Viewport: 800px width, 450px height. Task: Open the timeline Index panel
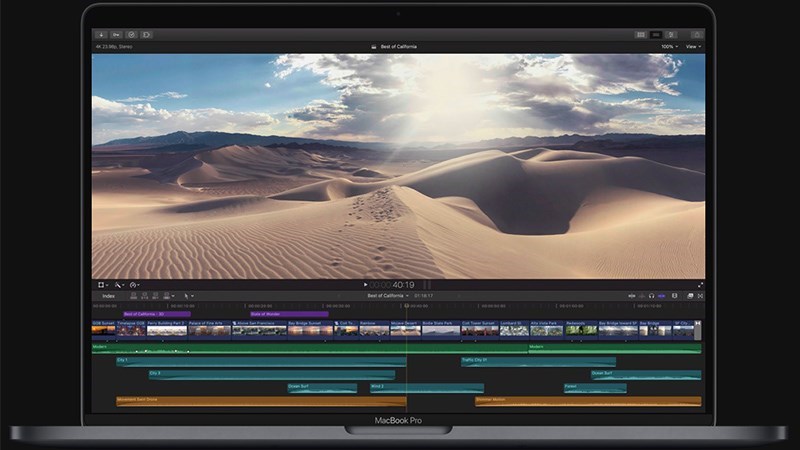click(108, 296)
